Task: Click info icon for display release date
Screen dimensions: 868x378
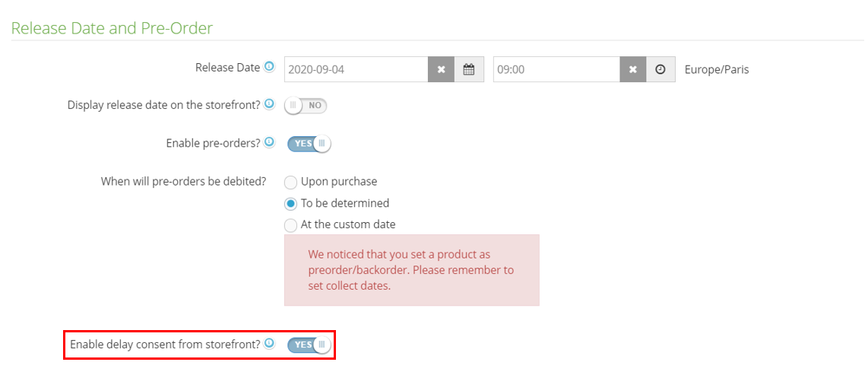Action: point(269,104)
